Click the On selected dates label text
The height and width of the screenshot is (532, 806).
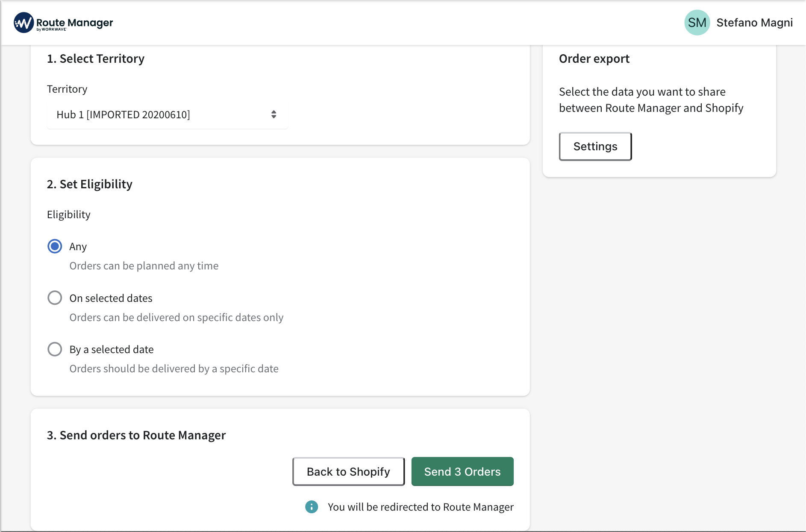coord(111,298)
